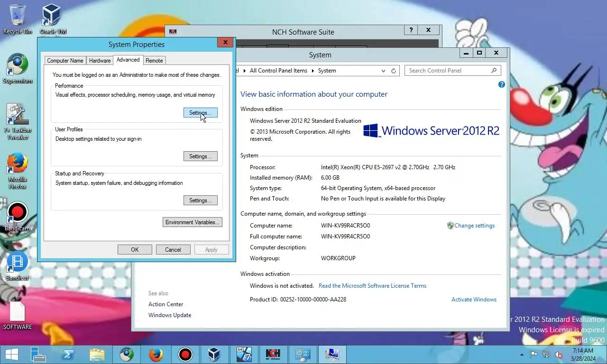This screenshot has height=364, width=607.
Task: Click All Control Panel Items breadcrumb
Action: [278, 71]
